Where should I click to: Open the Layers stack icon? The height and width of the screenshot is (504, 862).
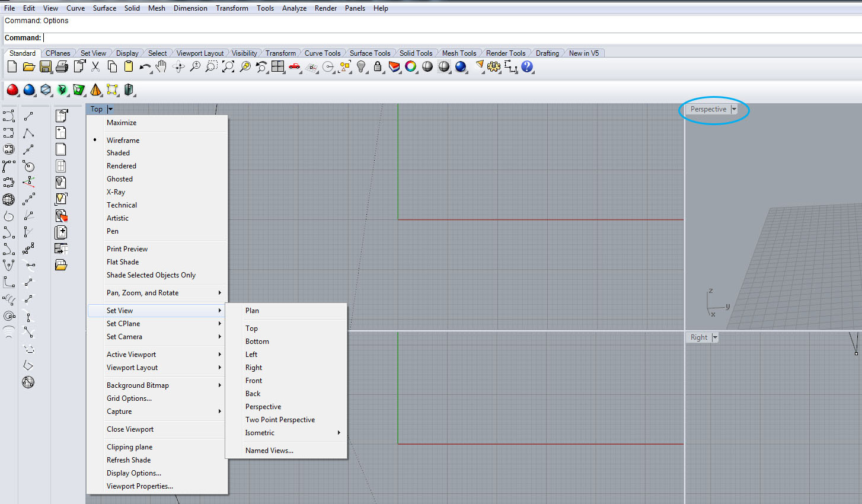tap(394, 67)
